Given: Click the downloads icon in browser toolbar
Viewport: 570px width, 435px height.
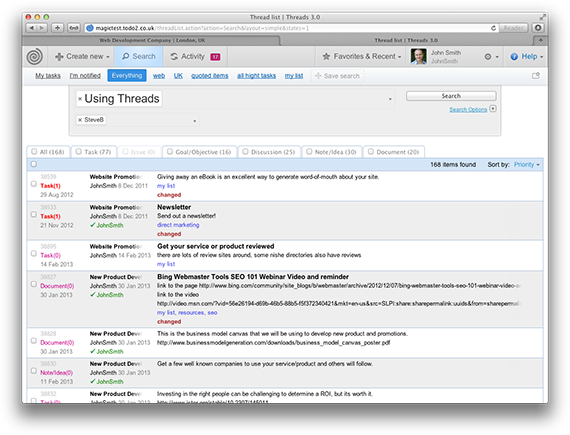Looking at the screenshot, I should pyautogui.click(x=538, y=28).
